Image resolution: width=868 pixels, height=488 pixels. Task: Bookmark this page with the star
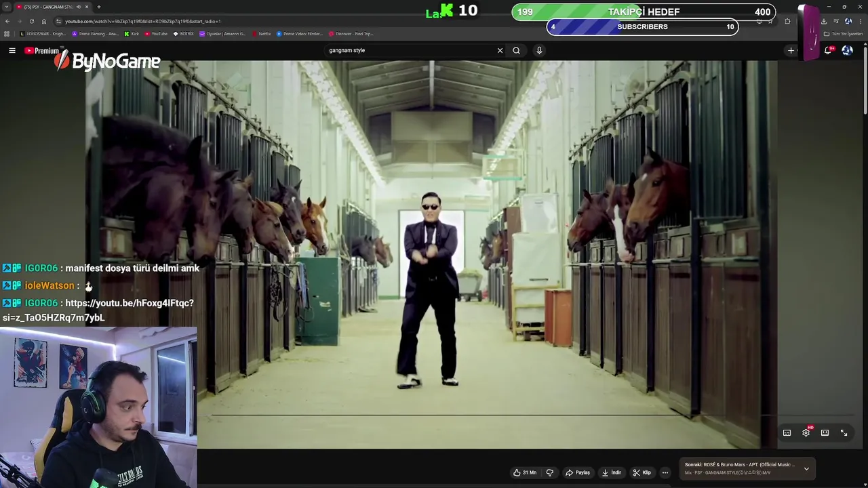(x=770, y=21)
